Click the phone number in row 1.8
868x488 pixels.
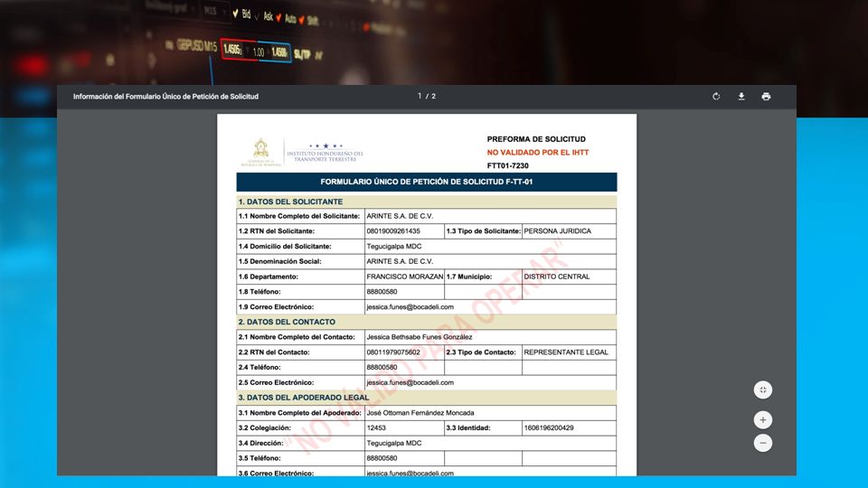[382, 292]
